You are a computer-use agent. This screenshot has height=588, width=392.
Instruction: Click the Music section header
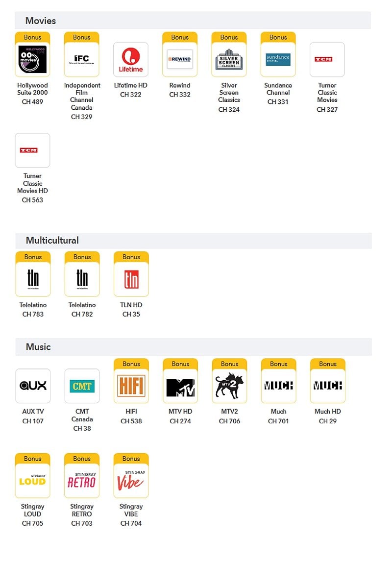click(x=193, y=347)
